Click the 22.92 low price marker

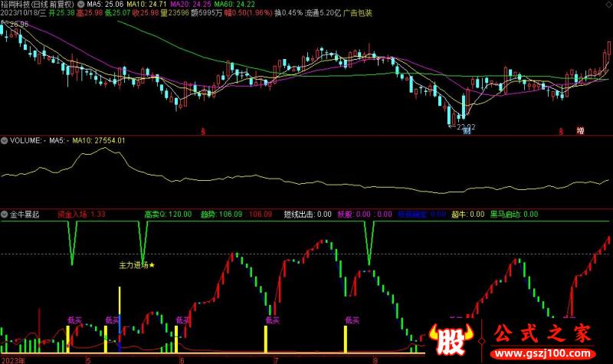coord(466,127)
